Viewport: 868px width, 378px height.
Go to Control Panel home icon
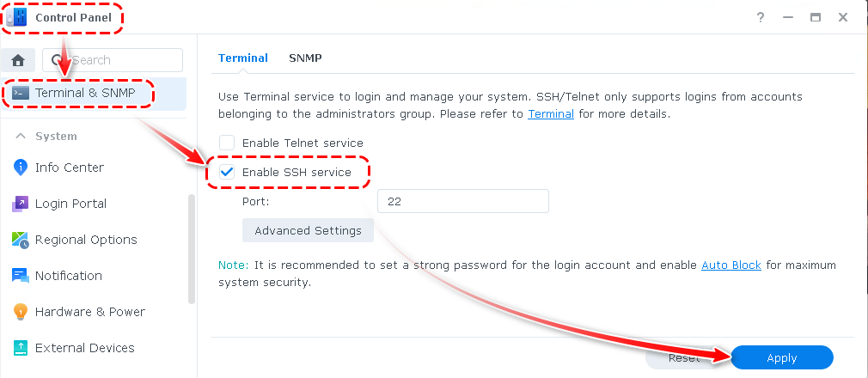pyautogui.click(x=17, y=60)
